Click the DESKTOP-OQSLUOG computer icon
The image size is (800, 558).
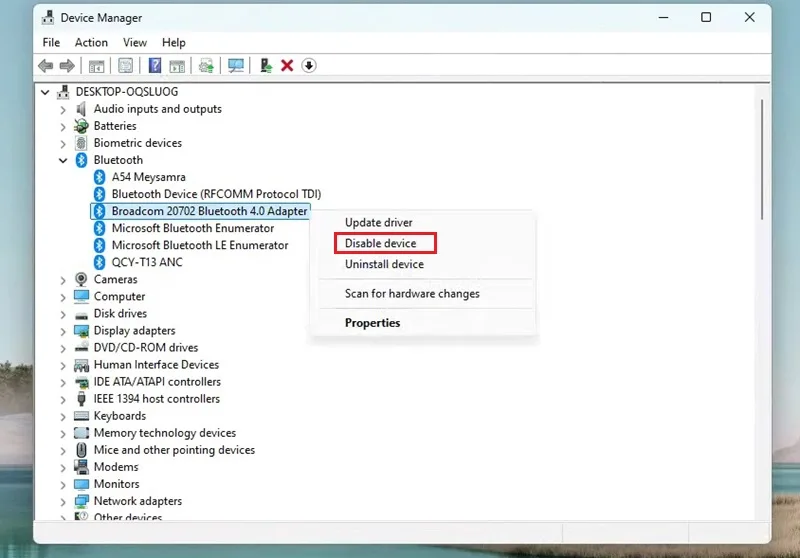pyautogui.click(x=63, y=92)
